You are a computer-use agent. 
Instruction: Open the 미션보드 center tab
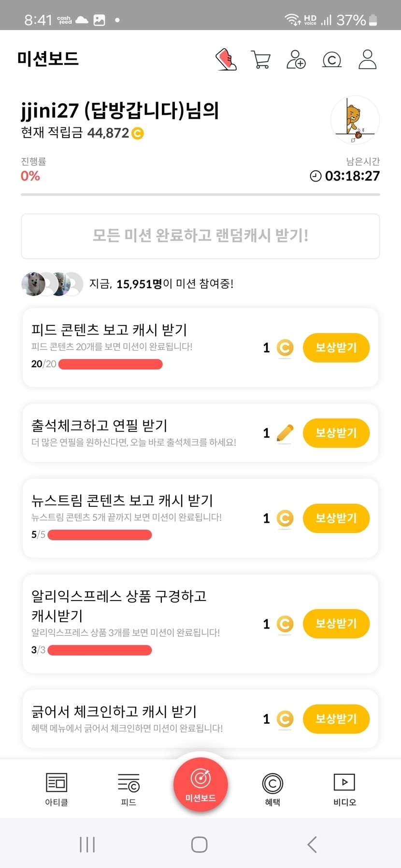[x=200, y=784]
